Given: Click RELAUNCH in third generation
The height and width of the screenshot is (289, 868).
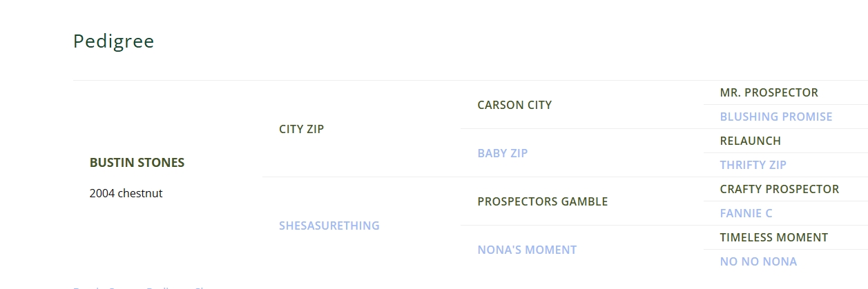Looking at the screenshot, I should point(750,141).
